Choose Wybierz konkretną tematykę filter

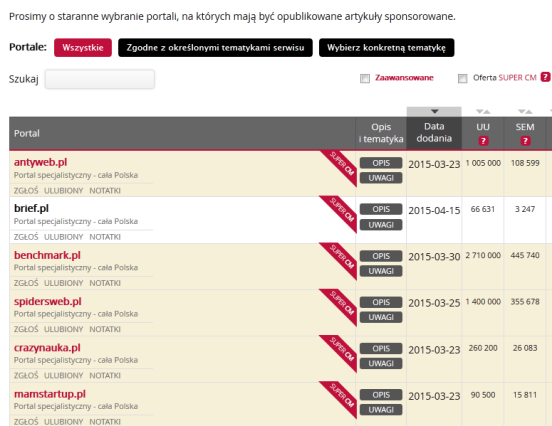pyautogui.click(x=386, y=48)
